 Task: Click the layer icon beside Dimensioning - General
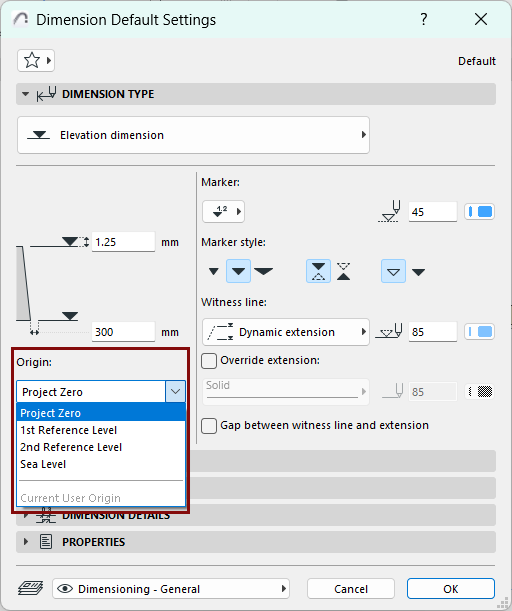[30, 588]
